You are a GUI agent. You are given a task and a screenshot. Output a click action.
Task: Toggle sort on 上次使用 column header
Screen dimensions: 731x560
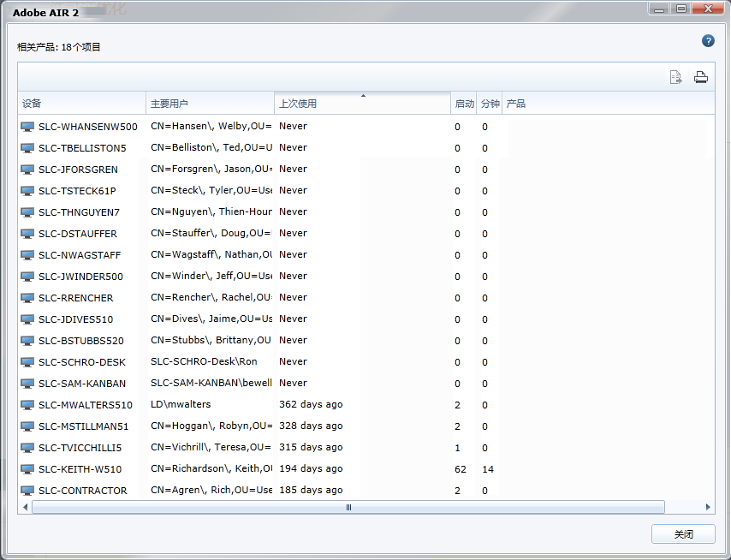click(362, 104)
